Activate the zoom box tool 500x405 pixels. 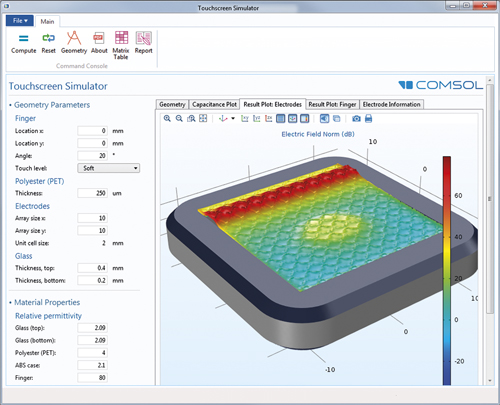coord(191,118)
